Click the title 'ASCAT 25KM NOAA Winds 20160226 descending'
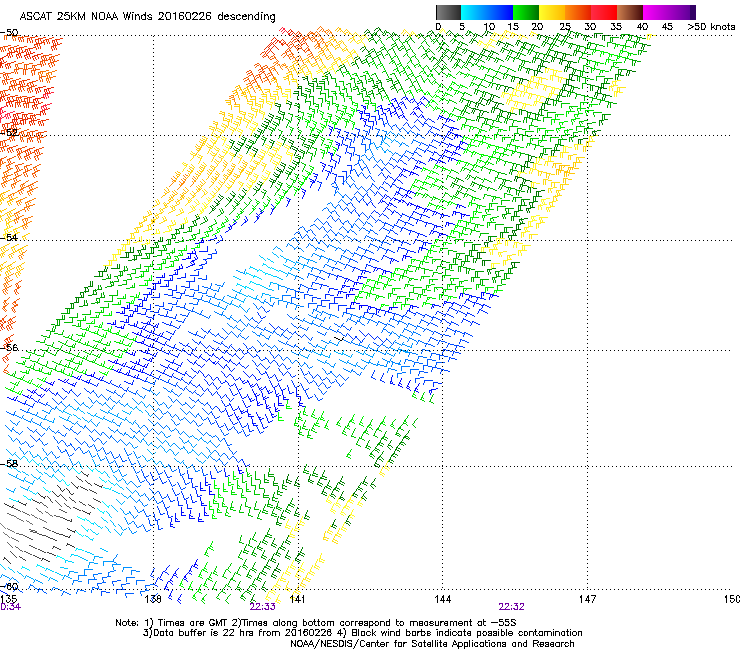 [x=147, y=17]
